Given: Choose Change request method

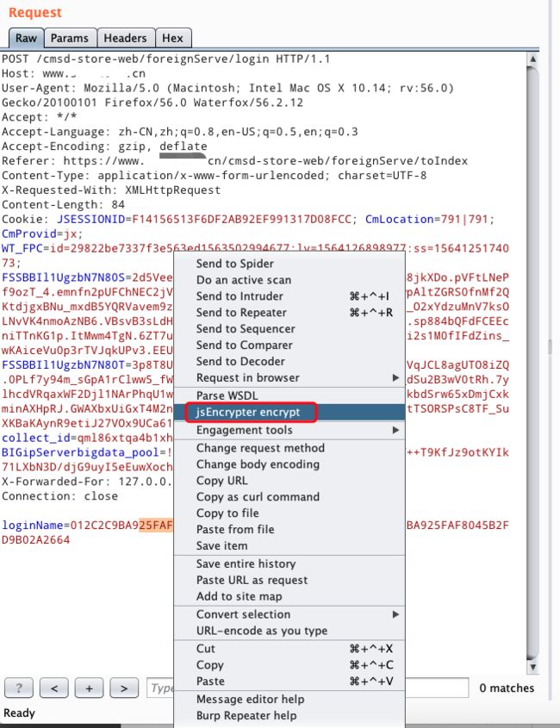Looking at the screenshot, I should [289, 448].
